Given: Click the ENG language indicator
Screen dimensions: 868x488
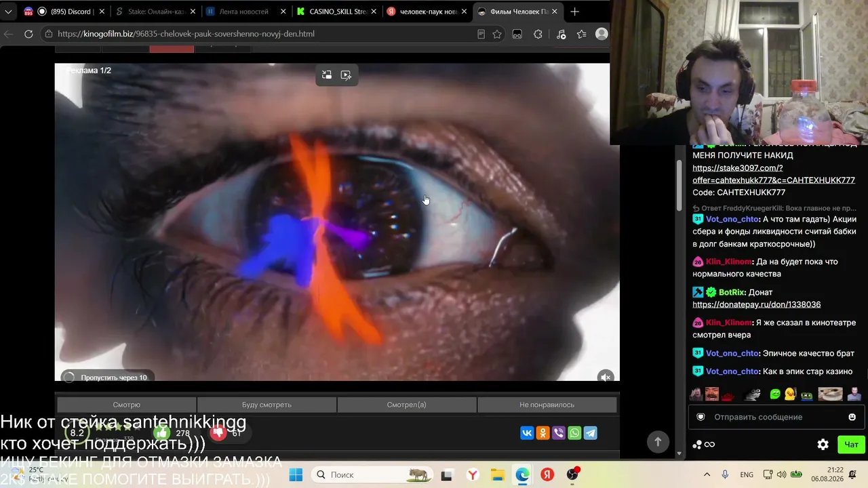Looking at the screenshot, I should pyautogui.click(x=747, y=475).
